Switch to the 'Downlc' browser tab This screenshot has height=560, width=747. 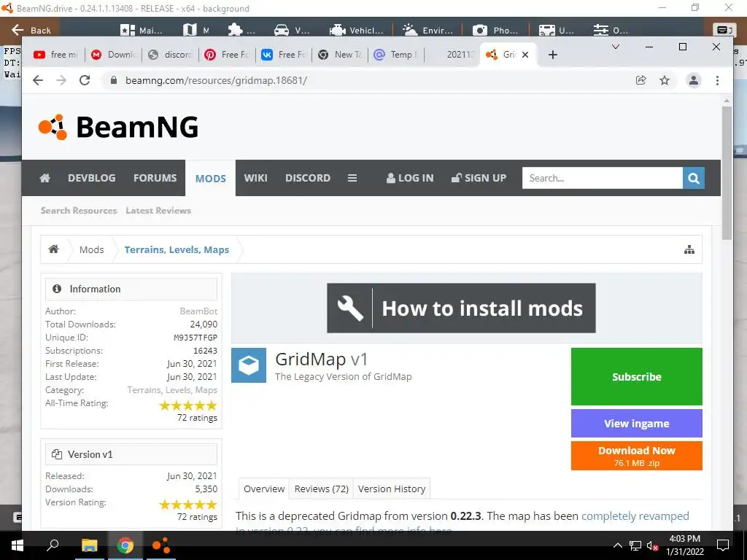(114, 55)
